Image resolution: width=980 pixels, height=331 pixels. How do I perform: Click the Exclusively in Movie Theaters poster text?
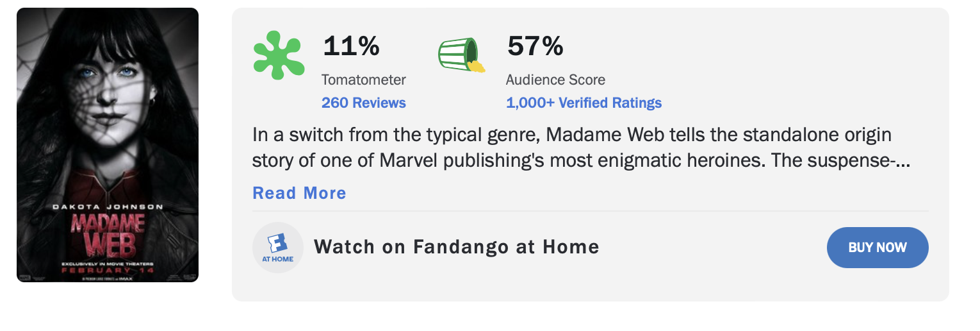click(x=108, y=263)
